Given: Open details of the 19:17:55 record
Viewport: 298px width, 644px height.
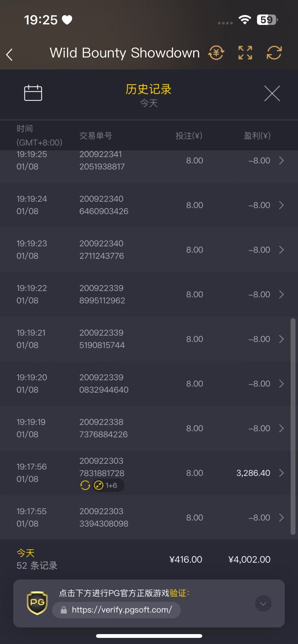Looking at the screenshot, I should 281,517.
